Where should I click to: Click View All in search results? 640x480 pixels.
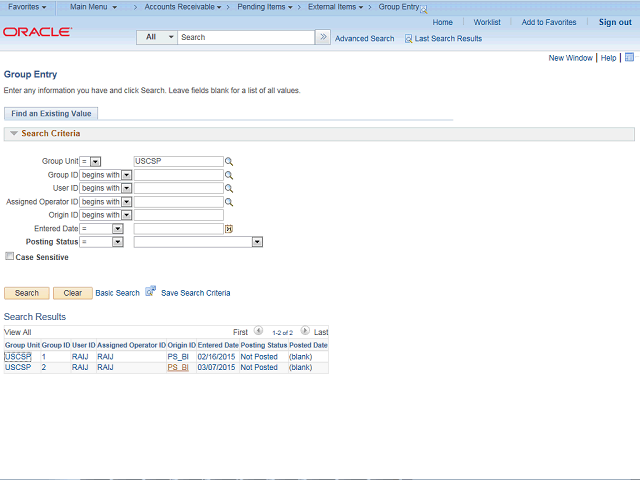18,332
